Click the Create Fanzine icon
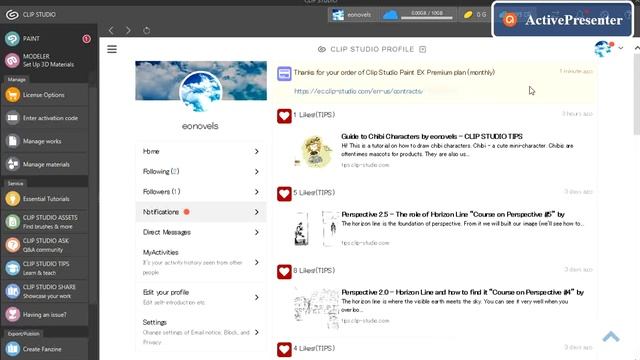 click(x=13, y=349)
